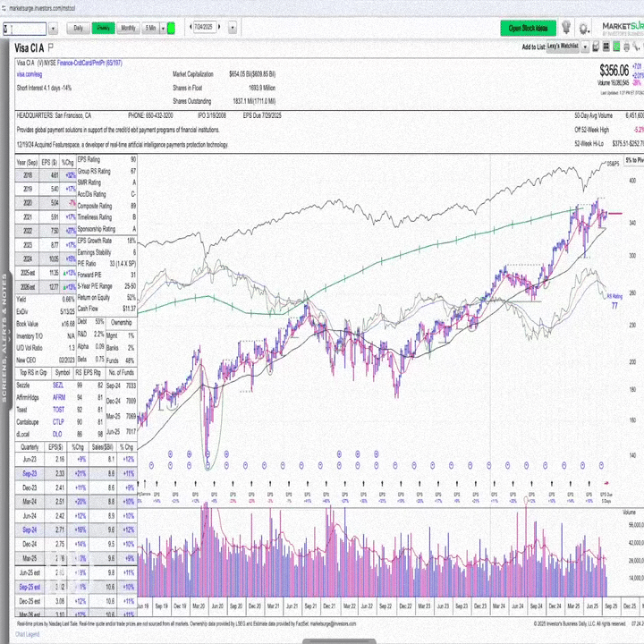Click the Off 52-Week High label
The width and height of the screenshot is (644, 644).
591,130
